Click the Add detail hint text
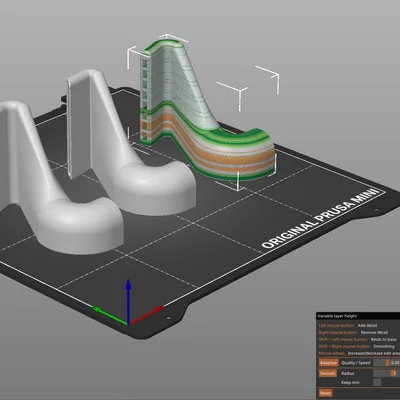Viewport: 400px width, 400px height. point(367,325)
